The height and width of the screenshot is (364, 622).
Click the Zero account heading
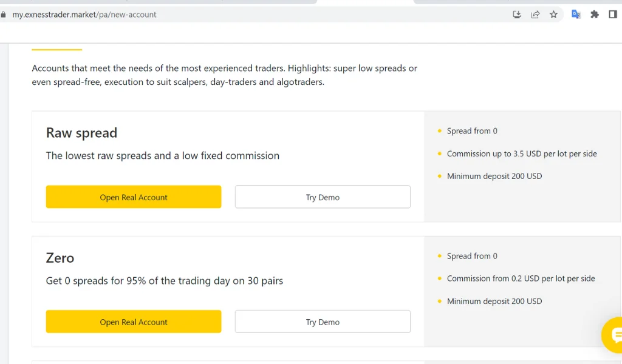tap(60, 258)
